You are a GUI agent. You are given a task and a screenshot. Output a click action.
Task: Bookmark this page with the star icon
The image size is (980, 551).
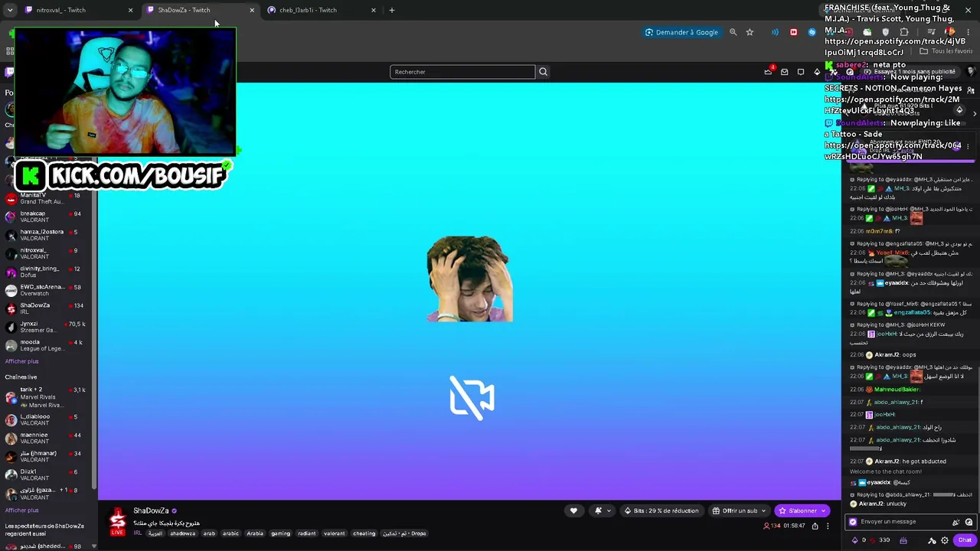[750, 32]
